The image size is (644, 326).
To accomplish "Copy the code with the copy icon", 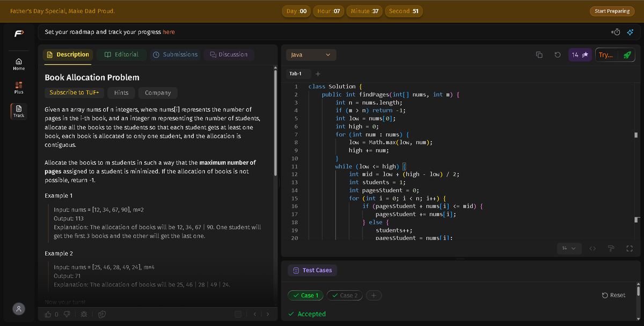I will pyautogui.click(x=539, y=55).
